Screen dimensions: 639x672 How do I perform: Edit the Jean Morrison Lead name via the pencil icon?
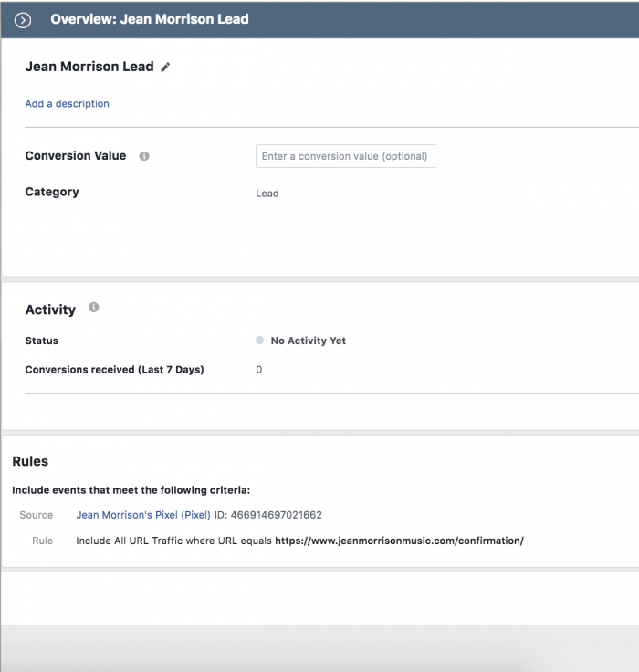coord(165,68)
